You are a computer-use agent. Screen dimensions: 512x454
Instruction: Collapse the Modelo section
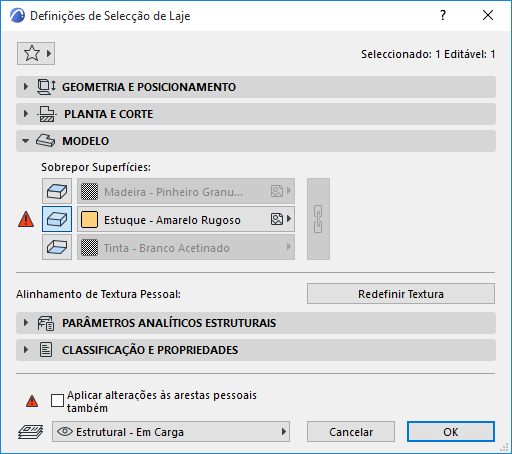pyautogui.click(x=26, y=141)
